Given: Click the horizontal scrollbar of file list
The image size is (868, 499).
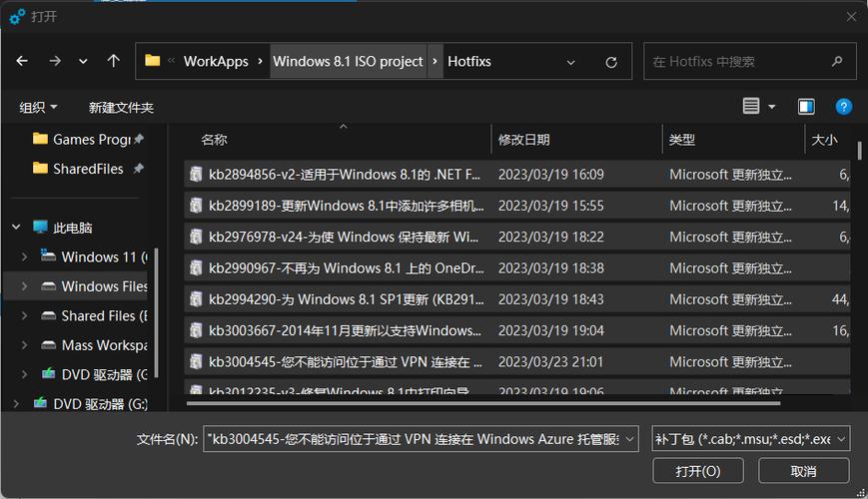Looking at the screenshot, I should (x=483, y=403).
